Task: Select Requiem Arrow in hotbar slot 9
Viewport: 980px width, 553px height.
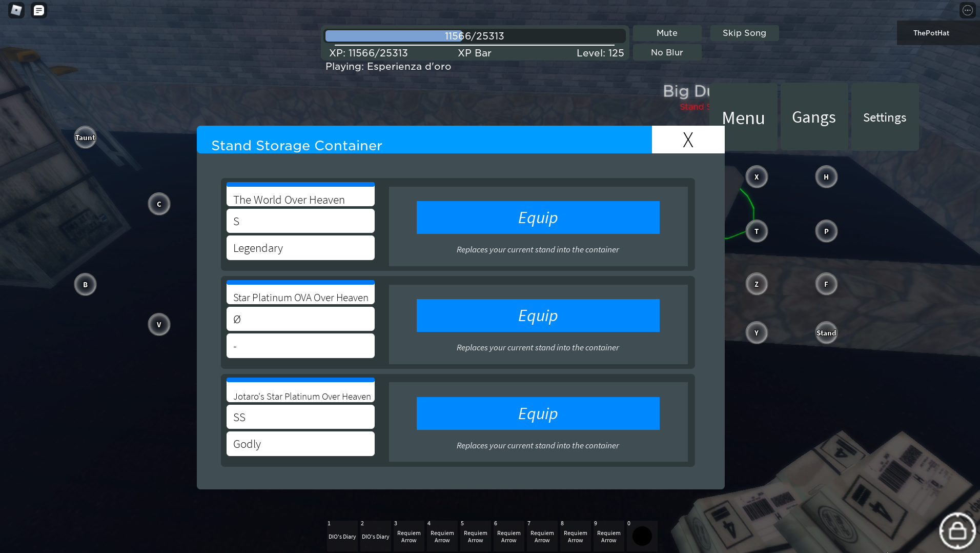Action: click(608, 536)
